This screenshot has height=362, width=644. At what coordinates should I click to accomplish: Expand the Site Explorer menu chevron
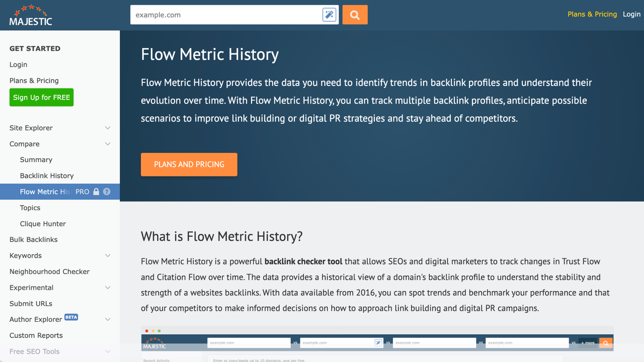[x=108, y=128]
